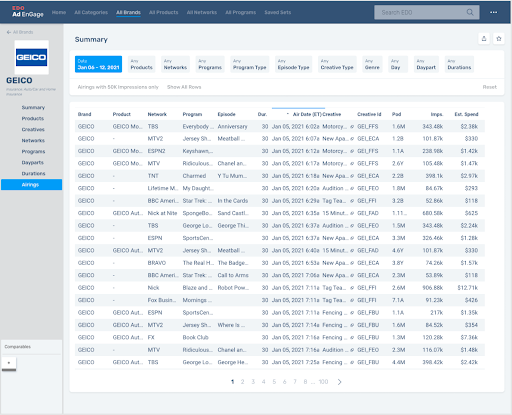Select Dayparts in the sidebar
Screen dimensions: 512x415
[x=33, y=162]
